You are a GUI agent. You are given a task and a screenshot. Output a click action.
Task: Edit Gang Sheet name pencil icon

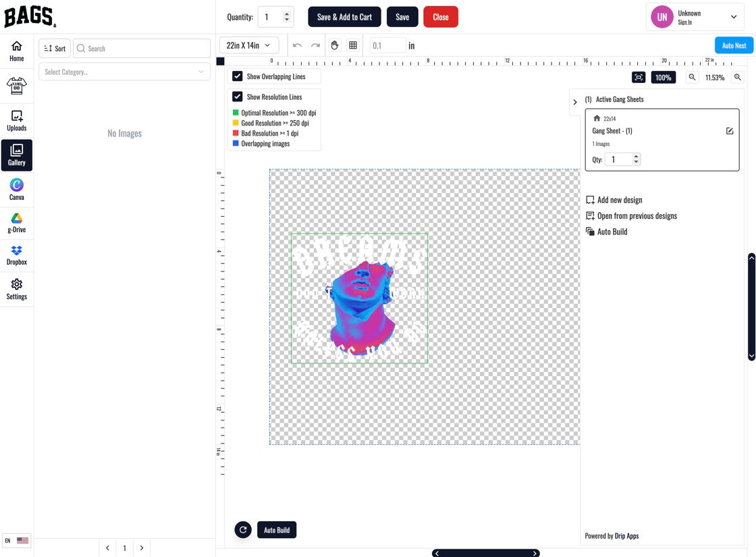[730, 131]
